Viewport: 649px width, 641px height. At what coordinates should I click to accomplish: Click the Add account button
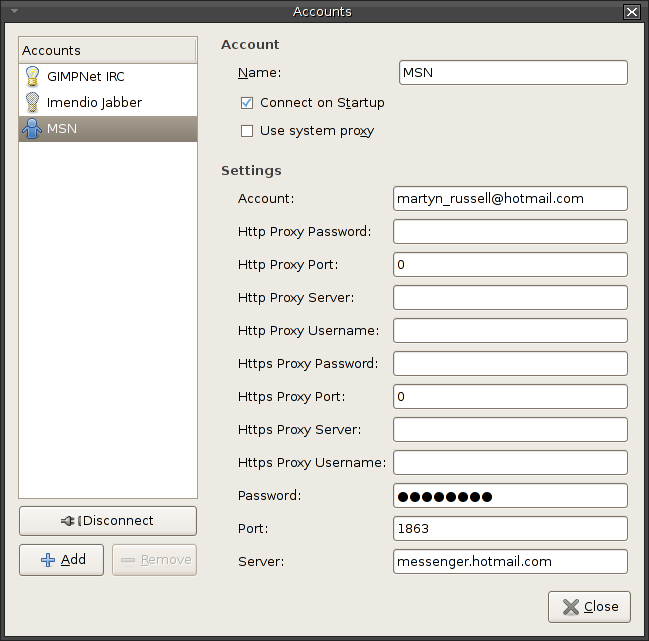(x=62, y=560)
